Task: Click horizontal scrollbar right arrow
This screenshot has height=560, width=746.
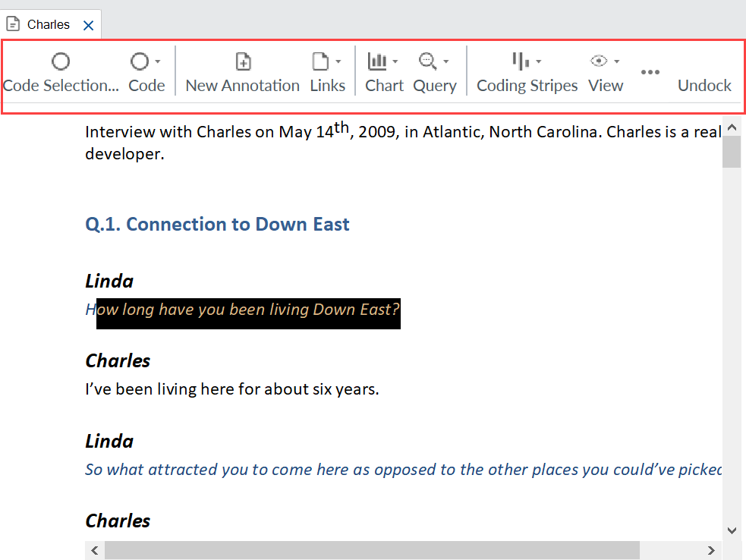Action: pyautogui.click(x=711, y=550)
